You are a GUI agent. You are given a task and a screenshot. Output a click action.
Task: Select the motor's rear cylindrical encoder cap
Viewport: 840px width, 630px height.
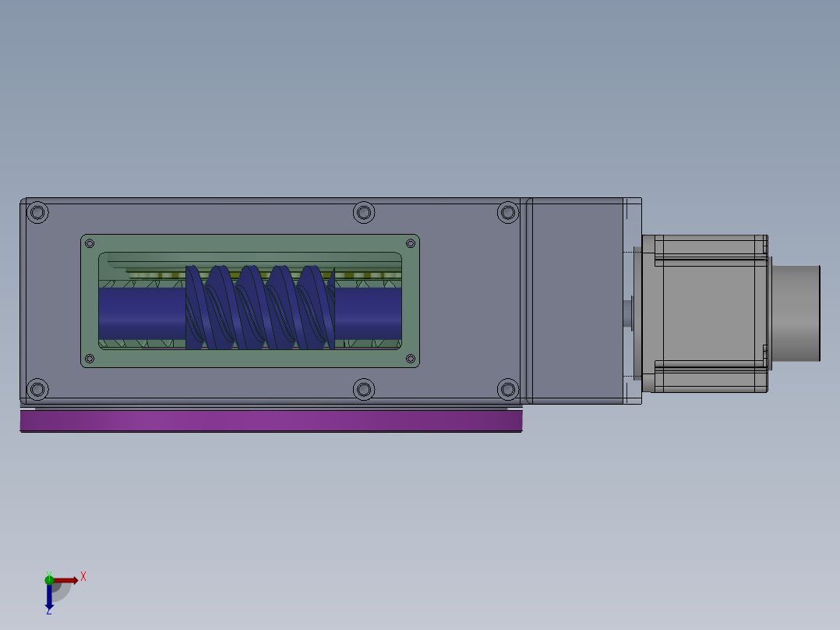pos(796,313)
